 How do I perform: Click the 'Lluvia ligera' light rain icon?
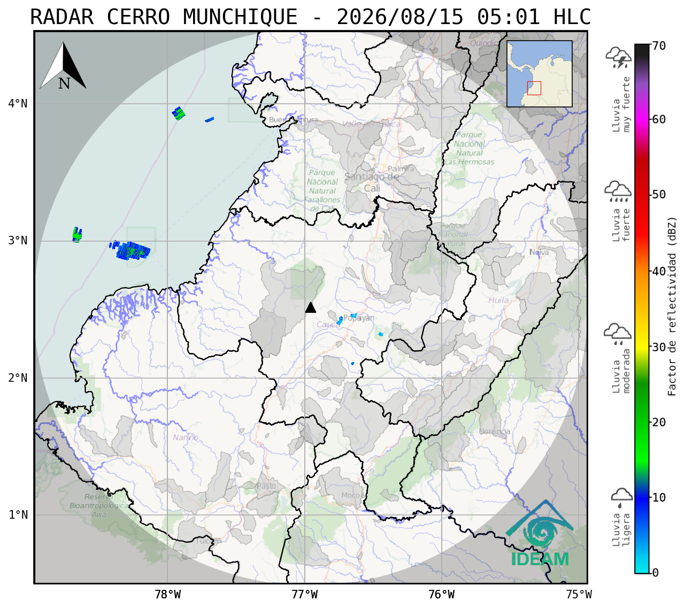pos(622,498)
